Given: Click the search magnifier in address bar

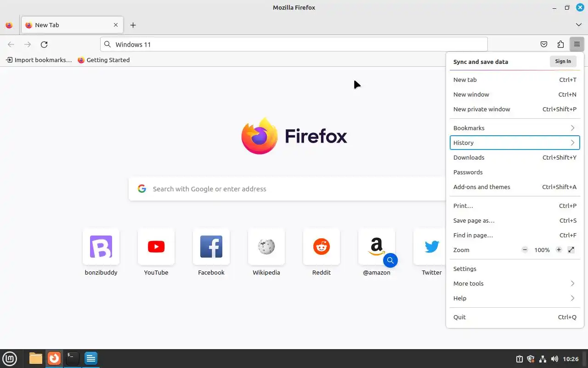Looking at the screenshot, I should point(107,45).
